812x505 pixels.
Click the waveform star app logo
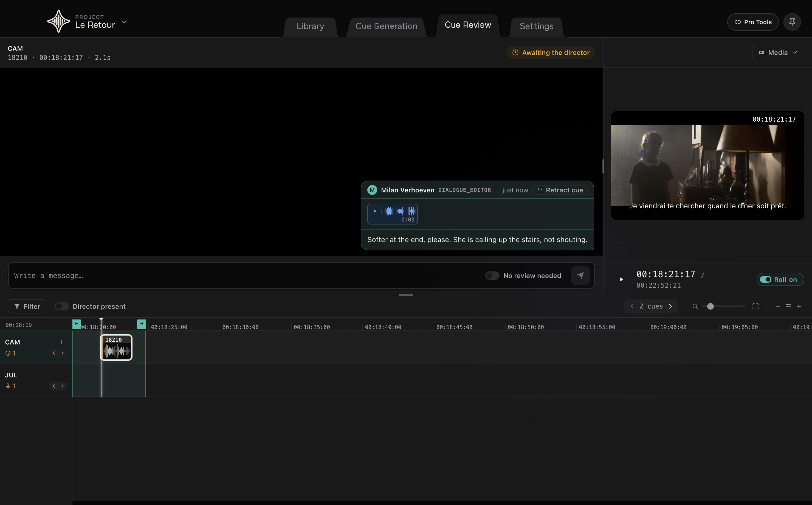point(58,21)
